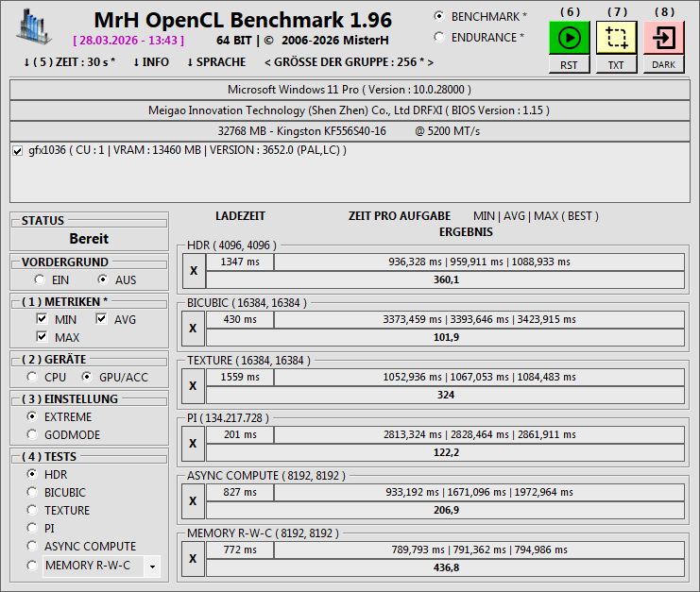The width and height of the screenshot is (700, 592).
Task: Select the TEXTURE test radio button
Action: [32, 510]
